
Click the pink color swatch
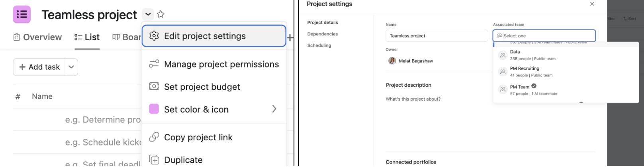coord(154,109)
